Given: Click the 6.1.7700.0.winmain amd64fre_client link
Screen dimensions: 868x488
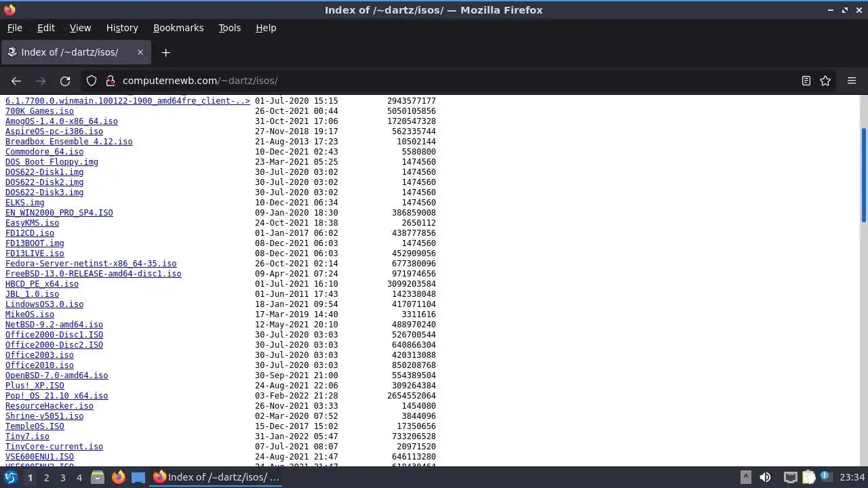Looking at the screenshot, I should coord(127,101).
